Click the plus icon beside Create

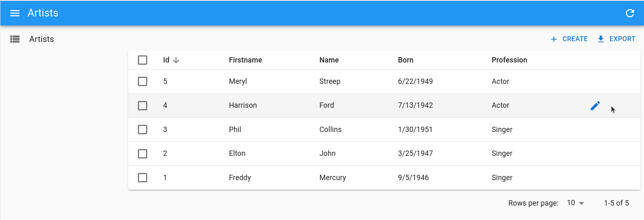click(x=554, y=39)
